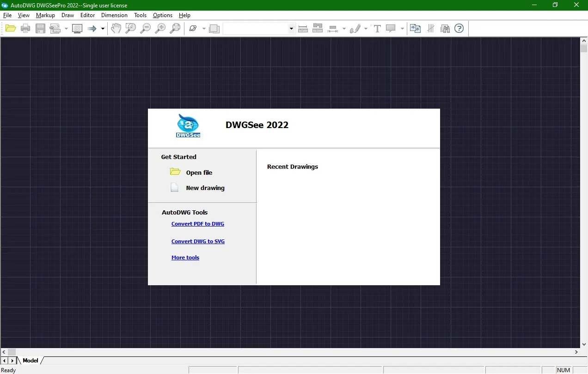Screen dimensions: 588x374
Task: Restore down the application window
Action: point(555,5)
